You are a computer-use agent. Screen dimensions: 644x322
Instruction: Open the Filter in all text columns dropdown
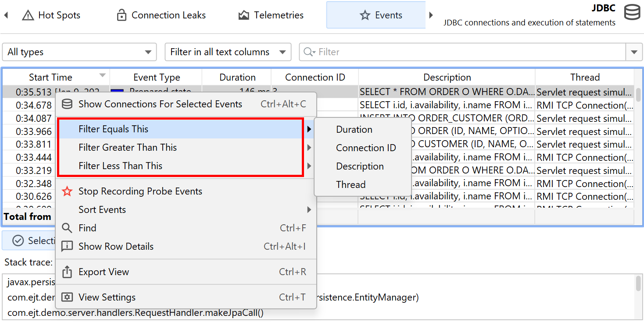click(228, 52)
